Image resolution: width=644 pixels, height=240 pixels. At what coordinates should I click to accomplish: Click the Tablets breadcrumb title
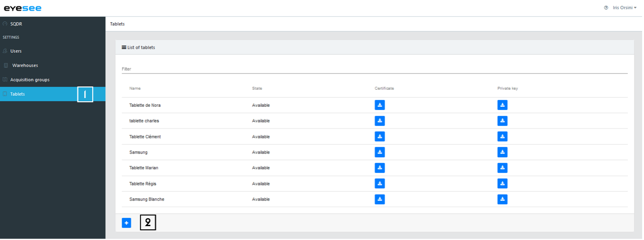[x=117, y=24]
